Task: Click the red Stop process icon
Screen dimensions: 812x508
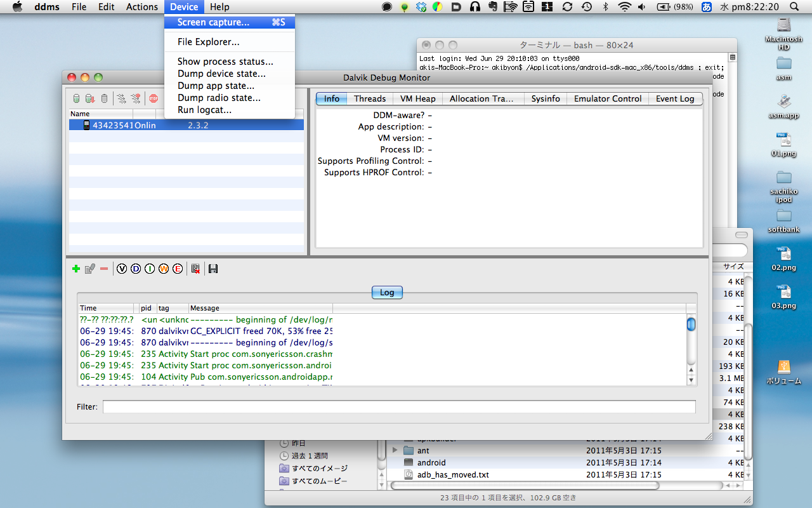Action: (153, 98)
